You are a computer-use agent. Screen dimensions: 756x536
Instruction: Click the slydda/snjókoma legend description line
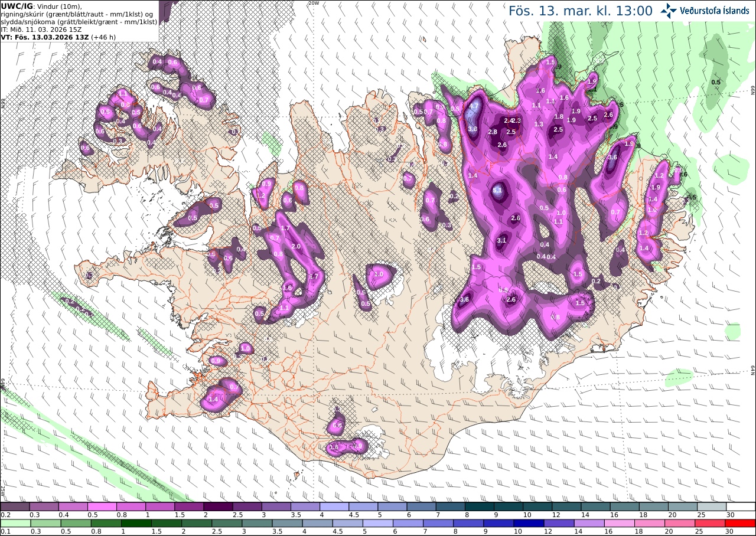pyautogui.click(x=79, y=21)
